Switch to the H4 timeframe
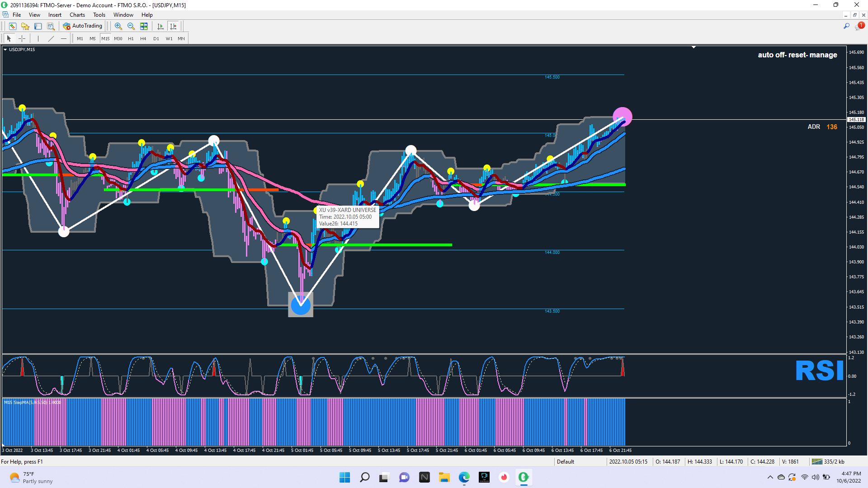The image size is (868, 488). click(x=143, y=38)
